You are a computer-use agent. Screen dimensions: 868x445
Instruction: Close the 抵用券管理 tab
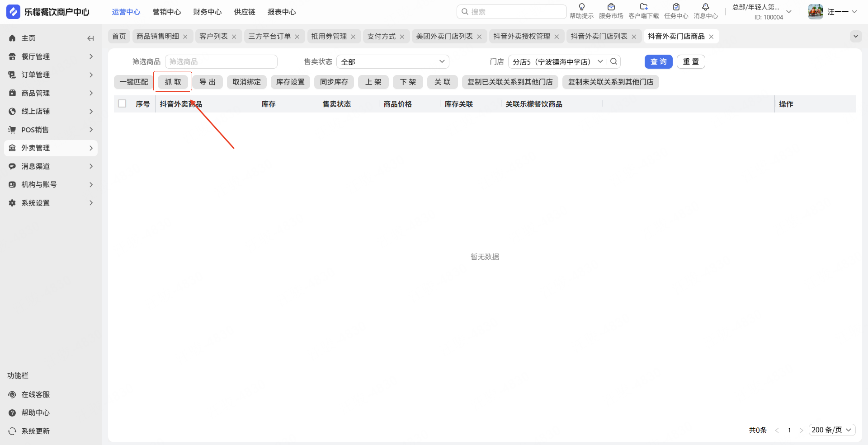[x=353, y=37]
